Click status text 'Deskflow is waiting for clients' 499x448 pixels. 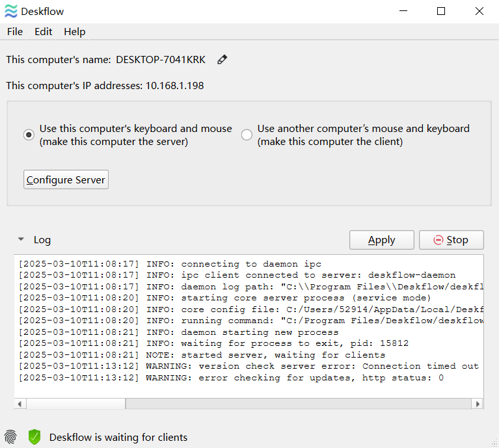118,437
